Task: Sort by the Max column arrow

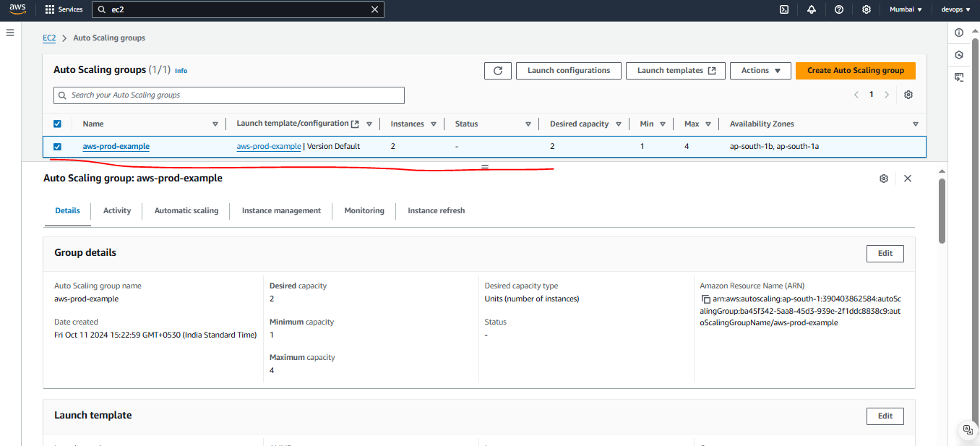Action: pos(708,124)
